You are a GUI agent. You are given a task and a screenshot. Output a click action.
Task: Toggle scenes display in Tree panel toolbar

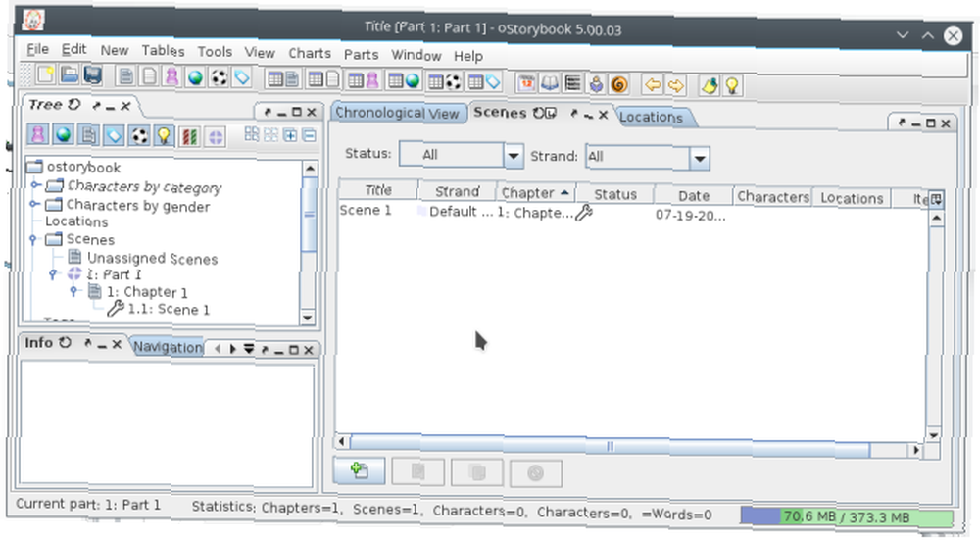point(88,135)
